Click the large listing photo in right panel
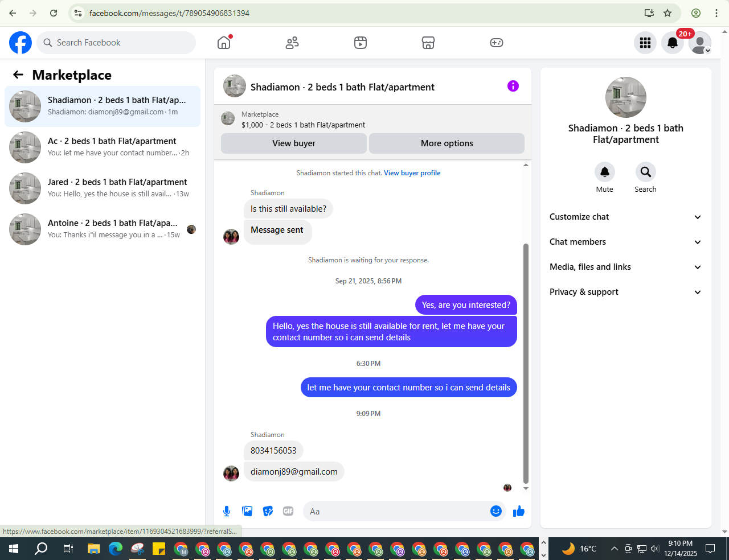729x560 pixels. tap(626, 97)
